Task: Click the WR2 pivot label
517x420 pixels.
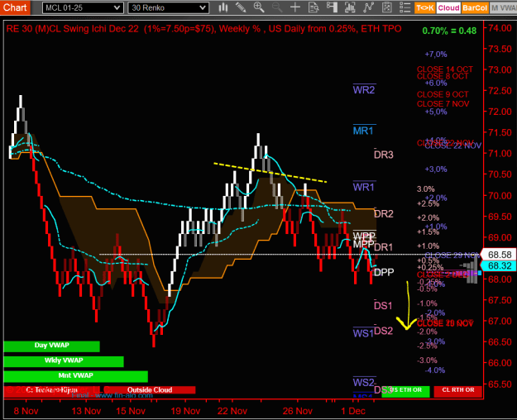Action: point(364,89)
